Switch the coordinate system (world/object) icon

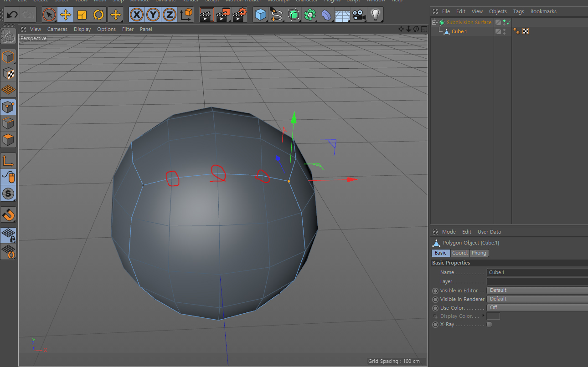coord(186,15)
